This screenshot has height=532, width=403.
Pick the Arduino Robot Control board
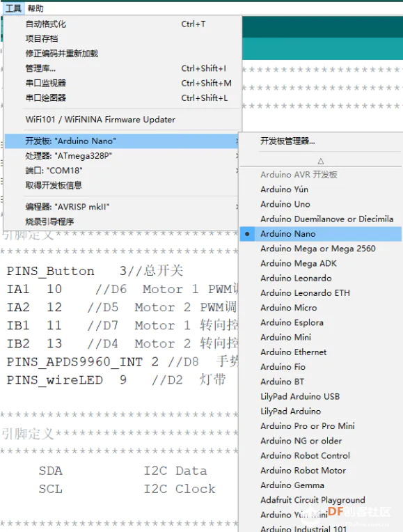tap(321, 455)
